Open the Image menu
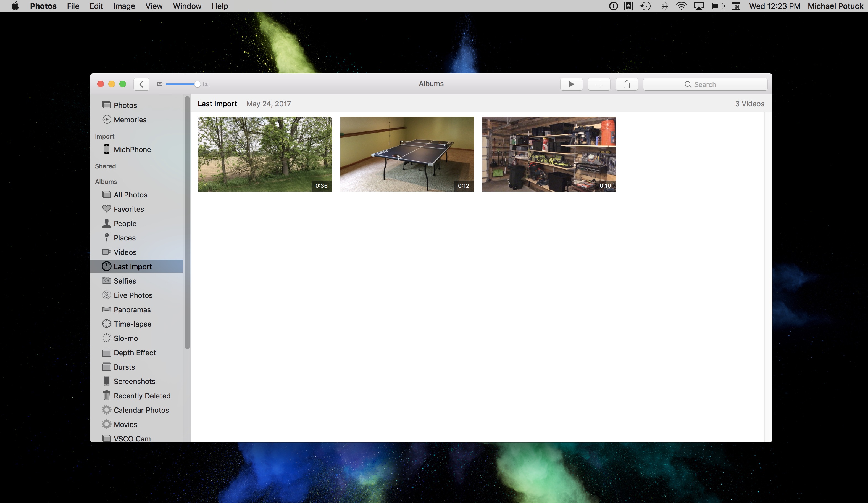This screenshot has width=868, height=503. click(x=124, y=6)
